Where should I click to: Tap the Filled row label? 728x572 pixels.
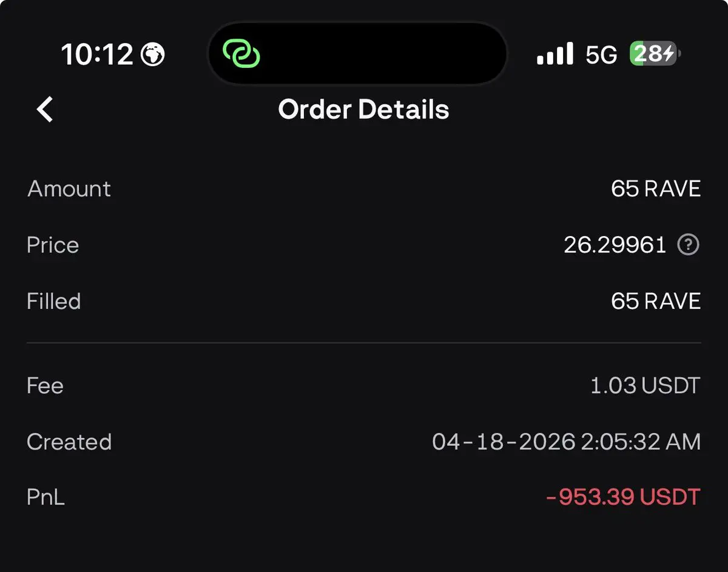click(53, 301)
